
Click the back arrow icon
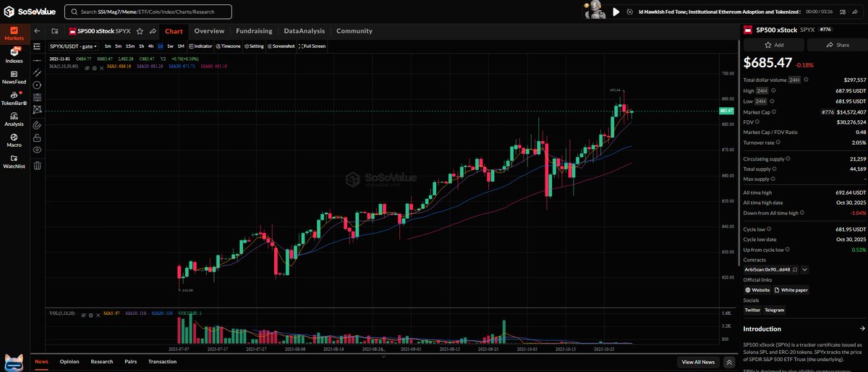[x=37, y=31]
